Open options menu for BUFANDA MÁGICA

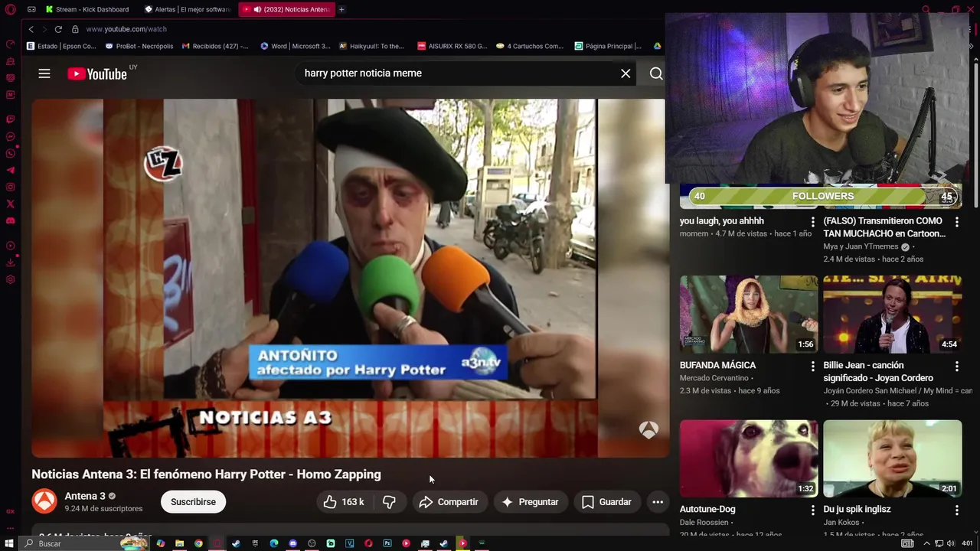pyautogui.click(x=813, y=366)
